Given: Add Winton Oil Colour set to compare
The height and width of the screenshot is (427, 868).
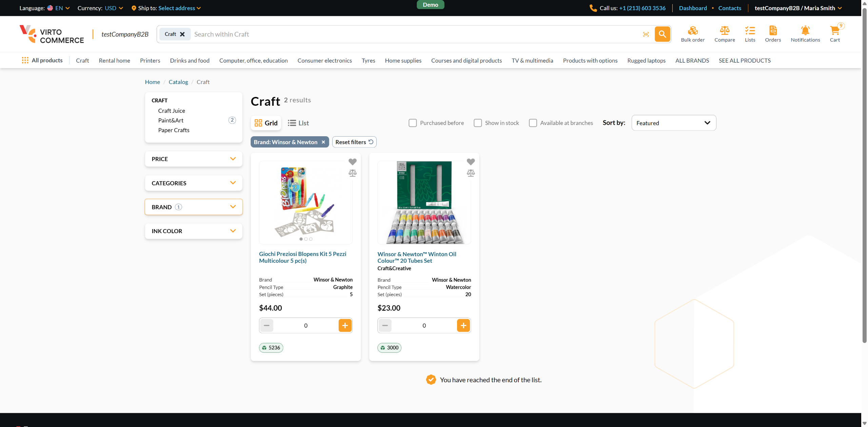Looking at the screenshot, I should coord(471,173).
